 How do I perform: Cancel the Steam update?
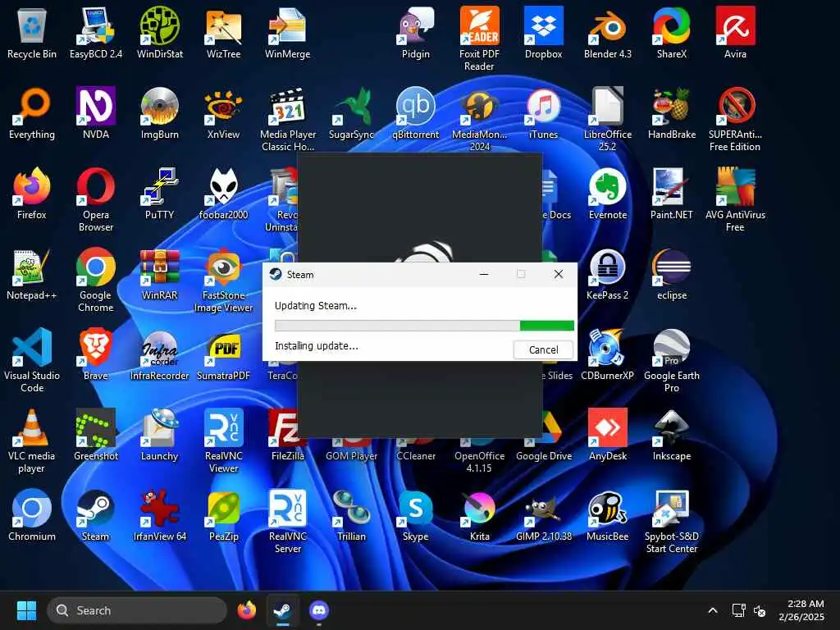543,349
